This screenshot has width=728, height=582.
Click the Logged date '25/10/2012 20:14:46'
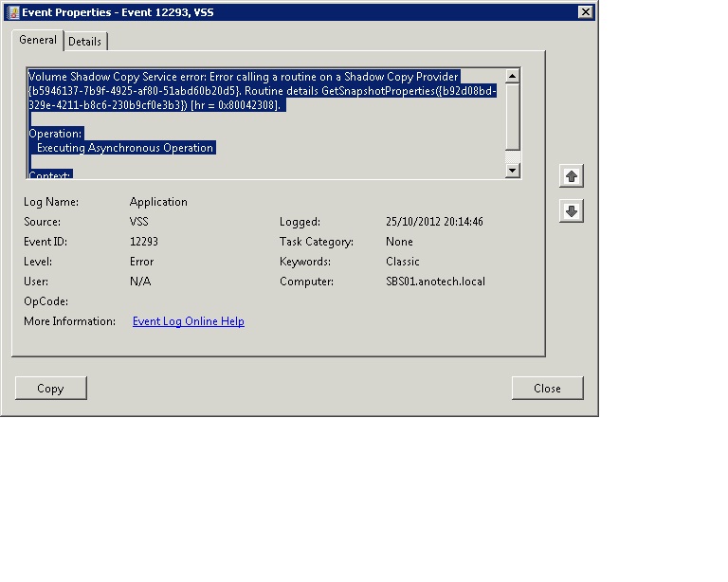tap(434, 222)
